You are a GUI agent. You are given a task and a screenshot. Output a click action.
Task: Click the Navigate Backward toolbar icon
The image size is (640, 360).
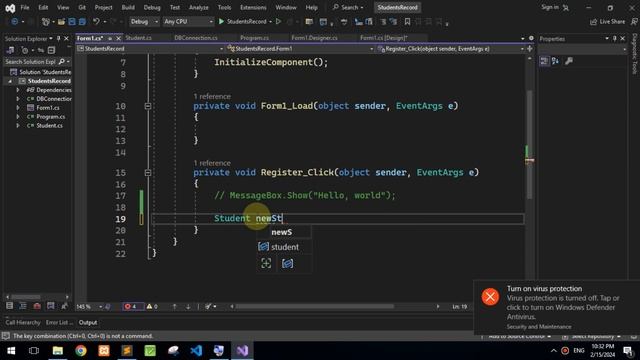(x=15, y=22)
